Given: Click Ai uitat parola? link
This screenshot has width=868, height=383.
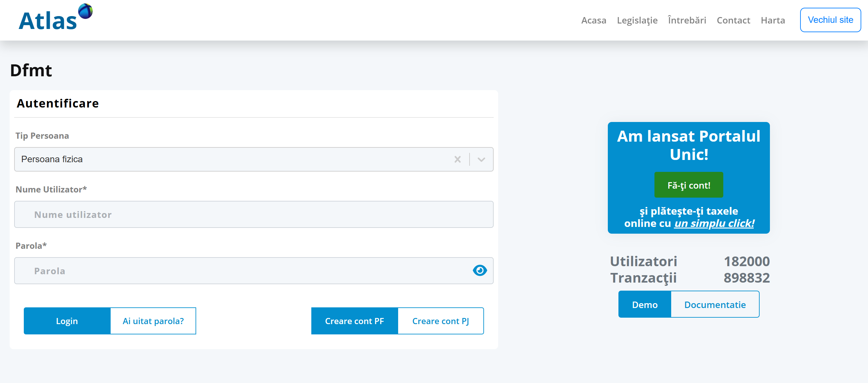Looking at the screenshot, I should (153, 321).
